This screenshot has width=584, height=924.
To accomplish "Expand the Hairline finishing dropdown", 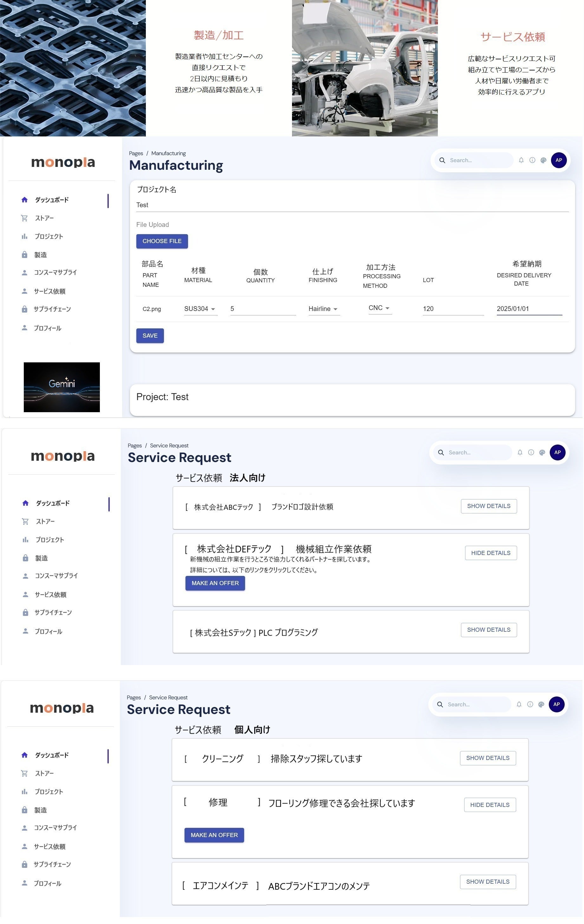I will (323, 309).
